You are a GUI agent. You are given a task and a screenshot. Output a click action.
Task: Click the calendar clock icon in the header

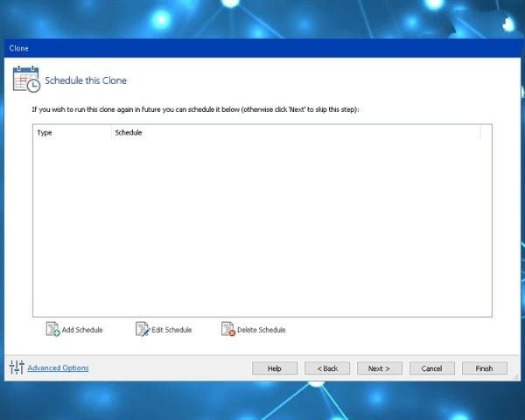[25, 80]
